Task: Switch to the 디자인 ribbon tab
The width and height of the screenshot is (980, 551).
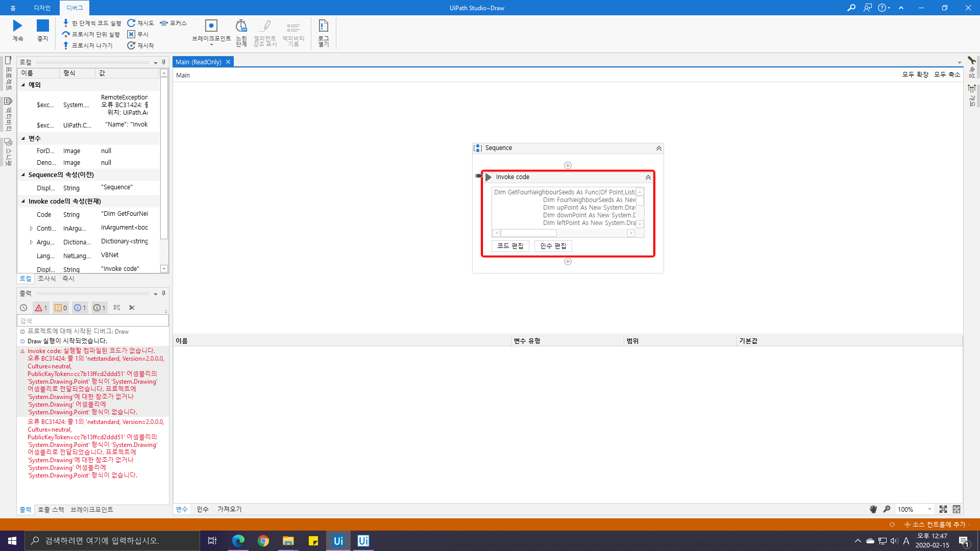Action: coord(42,8)
